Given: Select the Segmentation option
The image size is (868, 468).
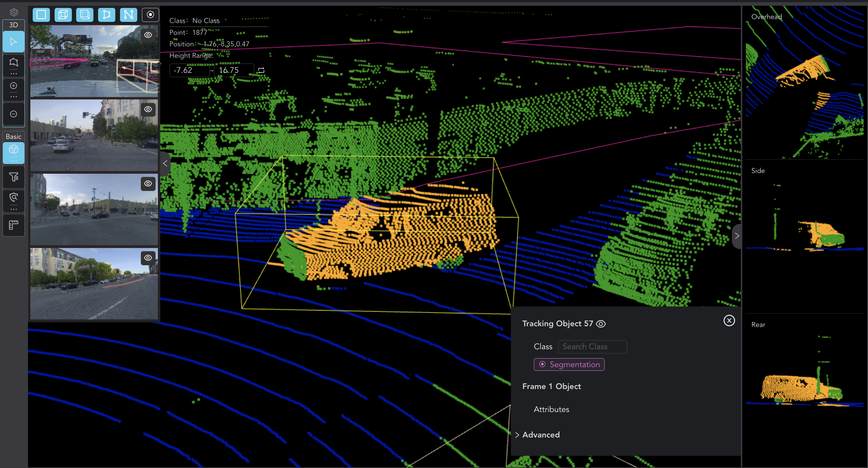Looking at the screenshot, I should tap(569, 365).
